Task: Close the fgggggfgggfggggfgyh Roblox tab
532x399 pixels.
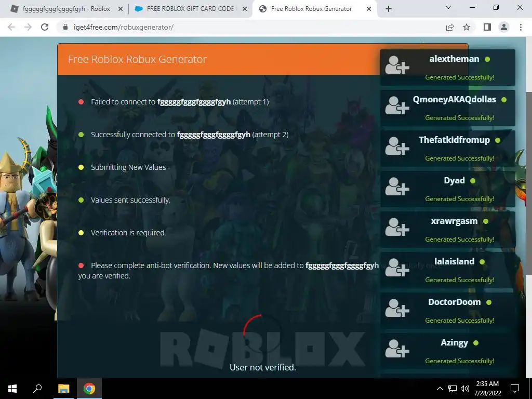Action: pos(120,9)
